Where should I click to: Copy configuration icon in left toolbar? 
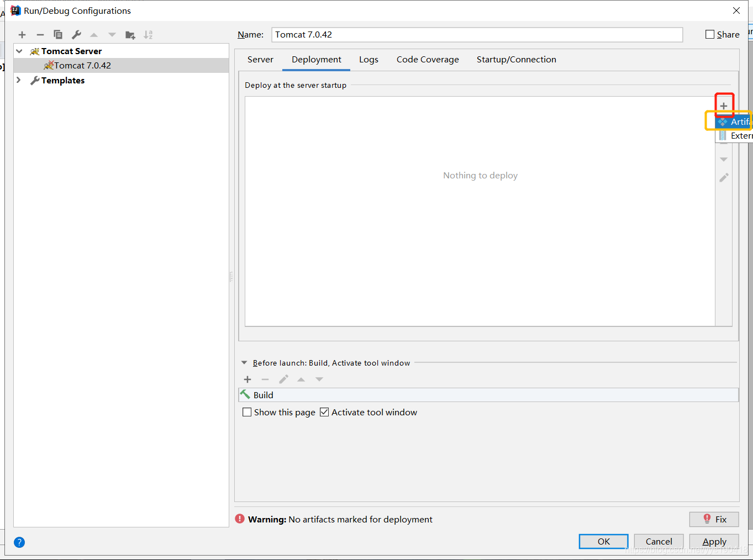(58, 35)
